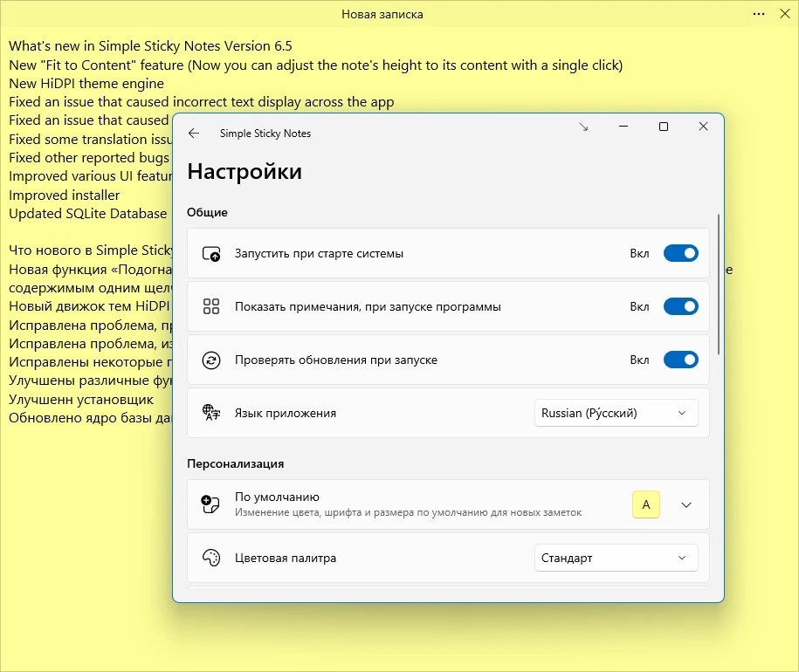Screen dimensions: 799x672
Task: Click 'Вкл' label next to the startup toggle
Action: click(639, 253)
